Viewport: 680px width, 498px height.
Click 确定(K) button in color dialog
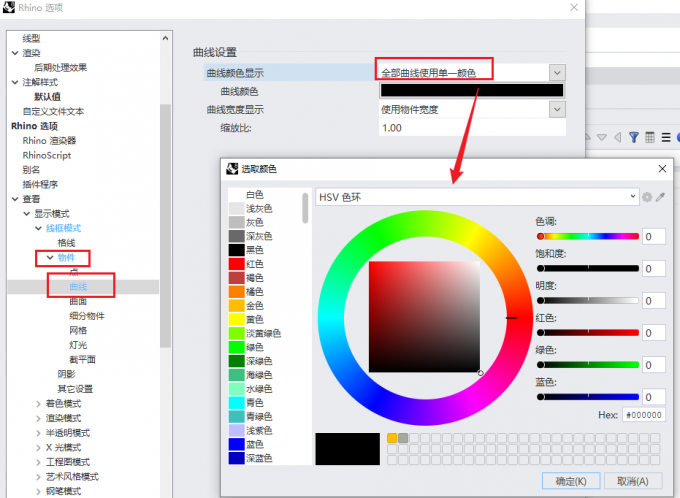(571, 481)
